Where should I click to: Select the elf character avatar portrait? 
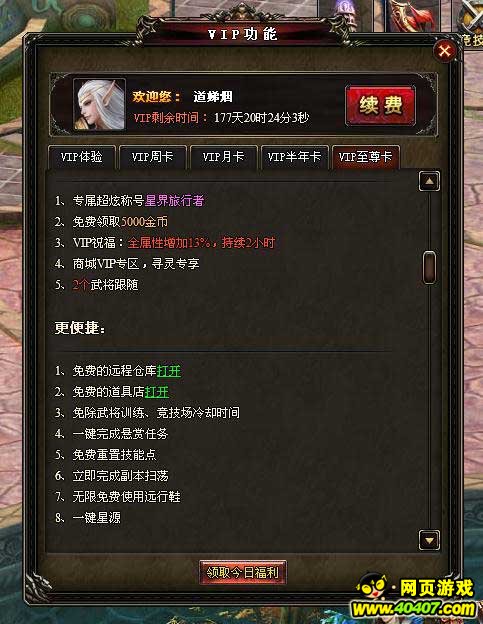[x=99, y=104]
